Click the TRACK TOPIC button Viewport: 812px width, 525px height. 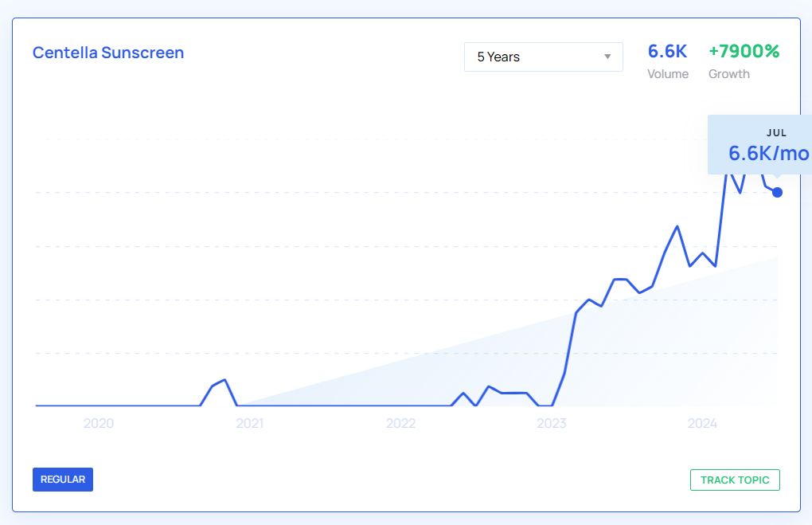pyautogui.click(x=734, y=480)
